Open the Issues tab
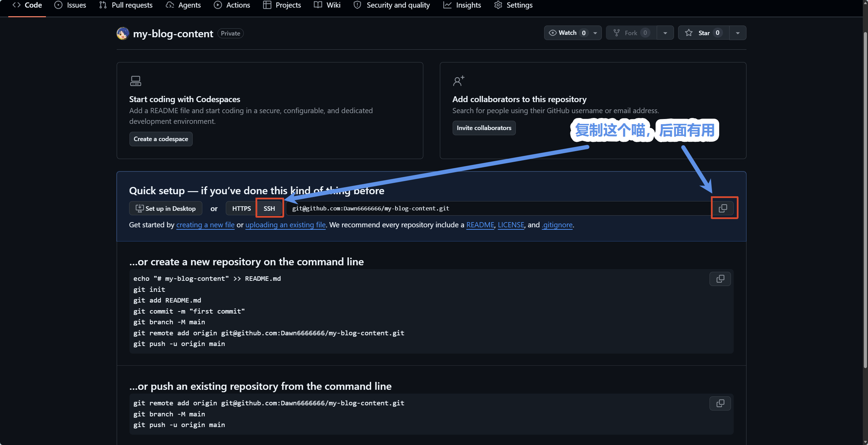 coord(70,5)
